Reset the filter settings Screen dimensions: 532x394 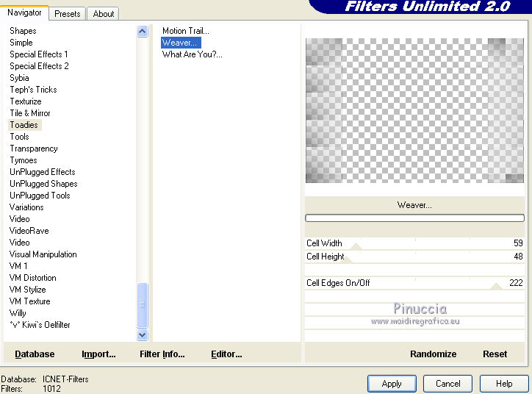point(495,354)
